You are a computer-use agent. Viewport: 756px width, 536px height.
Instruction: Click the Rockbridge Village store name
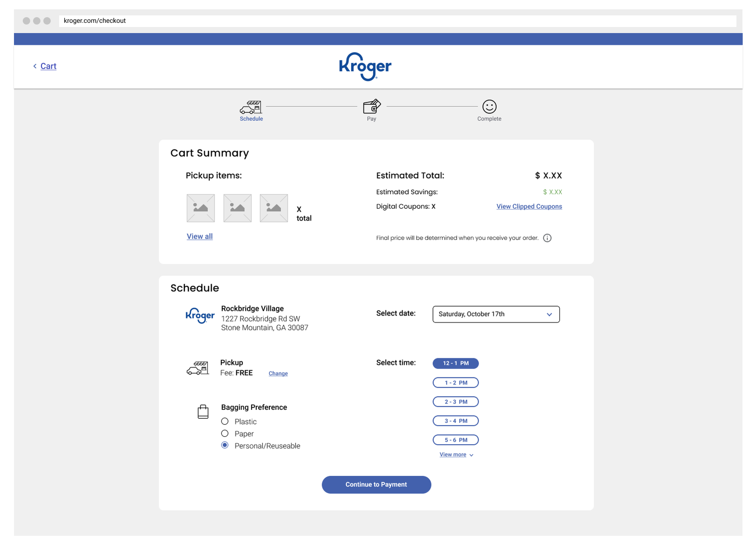point(253,309)
